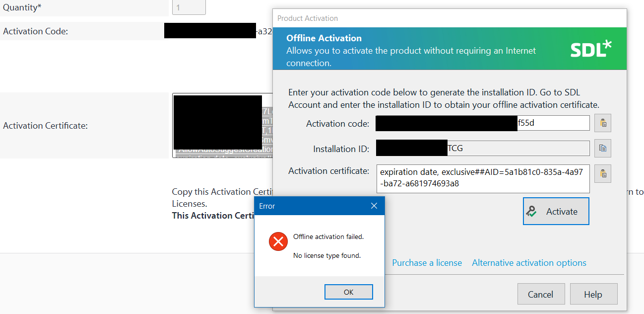Click the paste icon beside Activation code
644x314 pixels.
603,123
